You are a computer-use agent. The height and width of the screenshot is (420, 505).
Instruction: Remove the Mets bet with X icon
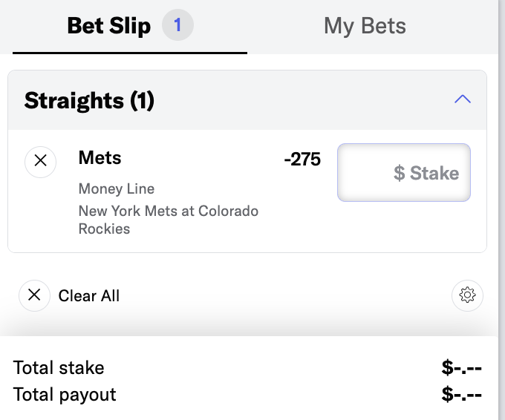(41, 160)
